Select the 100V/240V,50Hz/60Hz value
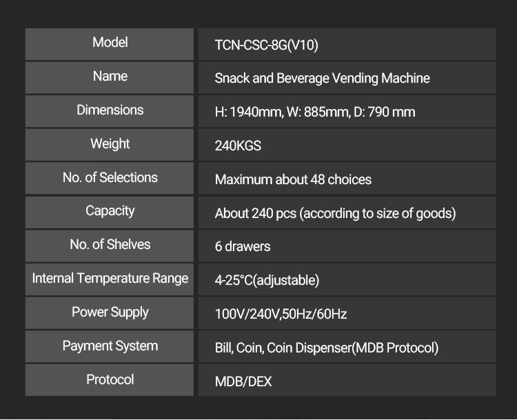Screen dimensions: 517x420 coord(281,314)
